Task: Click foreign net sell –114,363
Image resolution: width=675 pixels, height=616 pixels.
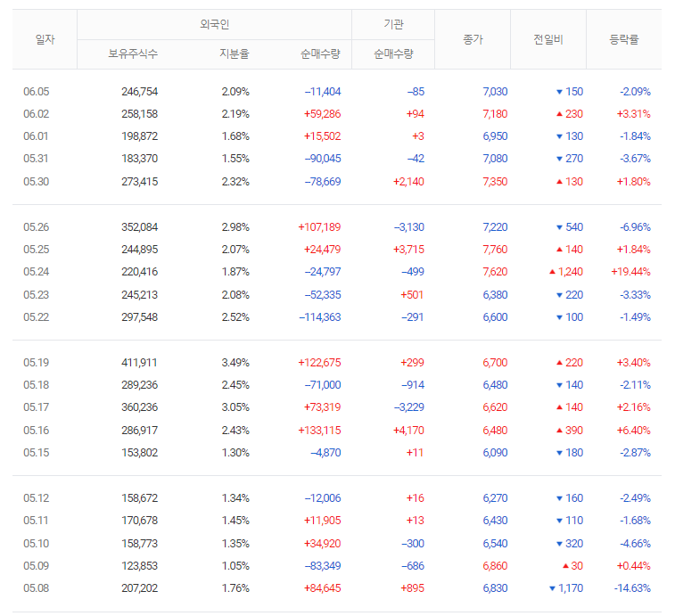Action: coord(320,317)
